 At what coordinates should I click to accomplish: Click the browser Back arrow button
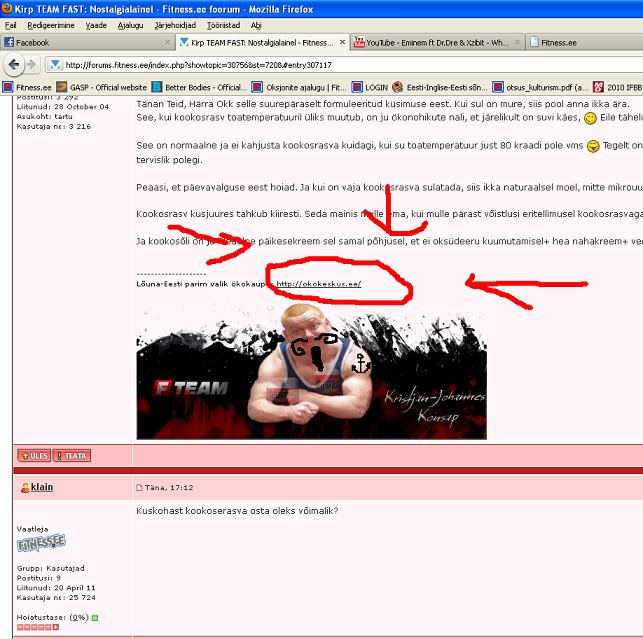14,65
